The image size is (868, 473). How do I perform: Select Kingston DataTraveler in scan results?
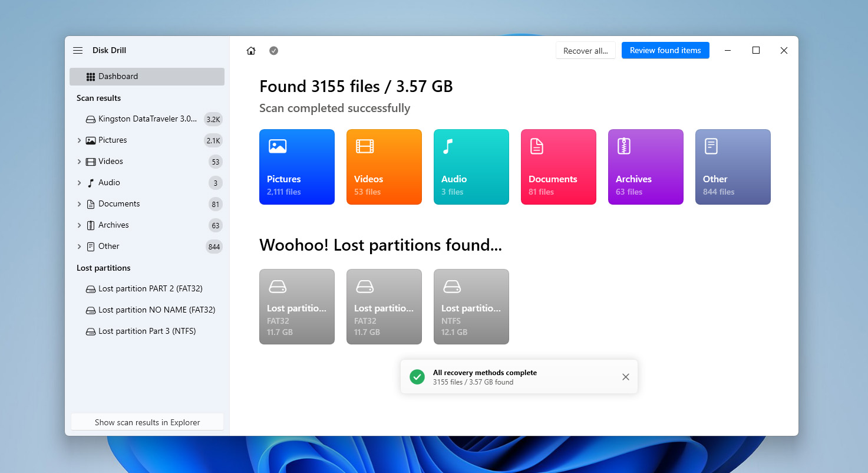[147, 119]
